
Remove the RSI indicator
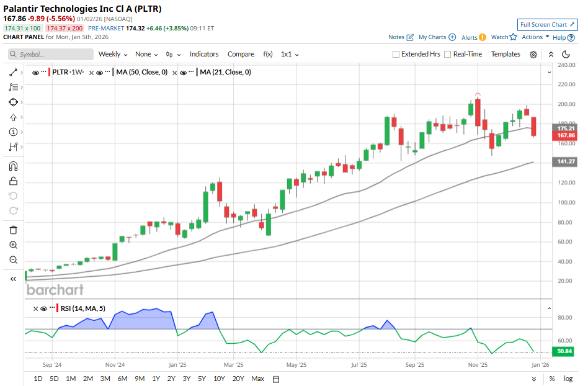tap(35, 309)
